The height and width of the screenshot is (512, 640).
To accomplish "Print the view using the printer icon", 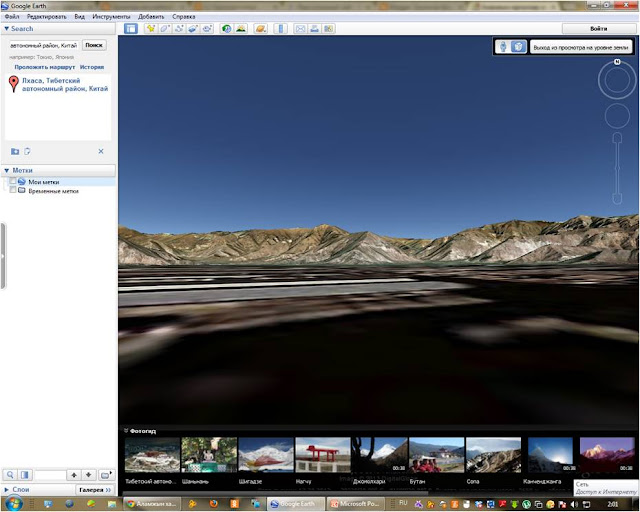I will pos(314,29).
